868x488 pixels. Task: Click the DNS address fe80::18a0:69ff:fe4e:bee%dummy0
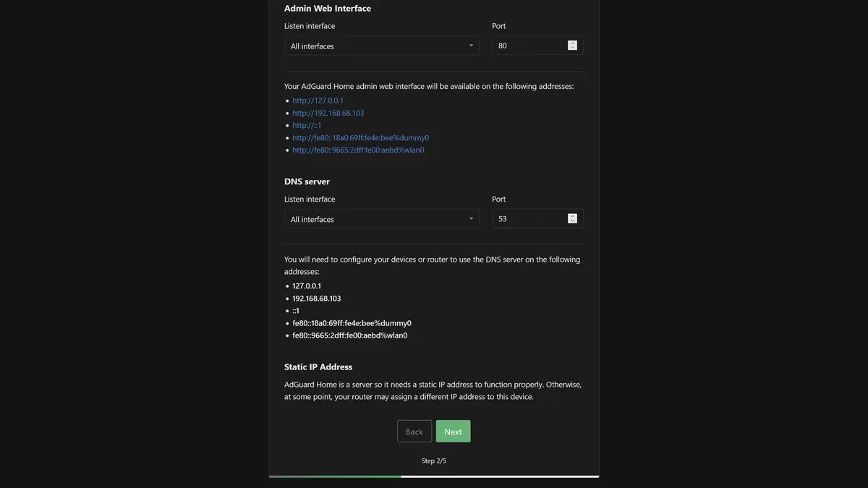click(352, 323)
